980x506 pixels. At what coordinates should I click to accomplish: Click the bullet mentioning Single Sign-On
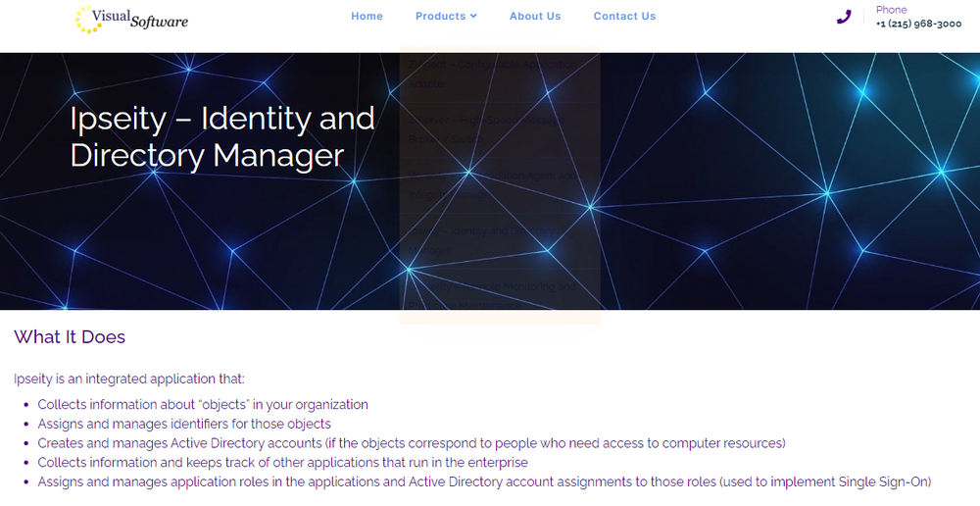point(484,482)
